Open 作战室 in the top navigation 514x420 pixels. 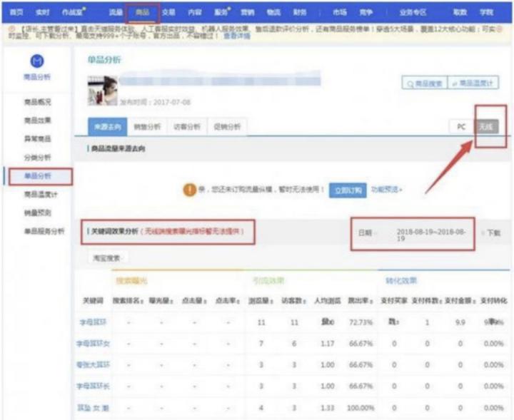click(x=72, y=12)
